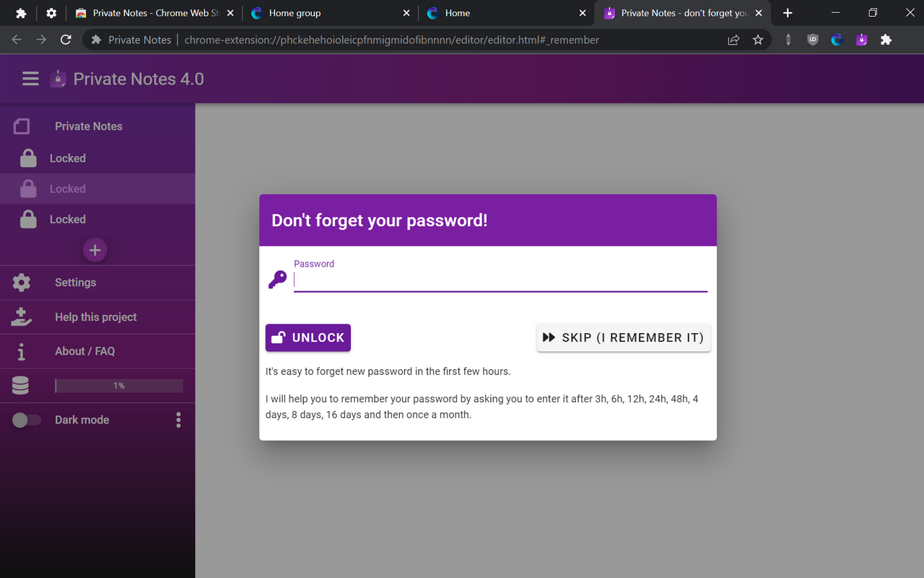Click the puzzle-piece site info icon in address bar

[x=95, y=40]
